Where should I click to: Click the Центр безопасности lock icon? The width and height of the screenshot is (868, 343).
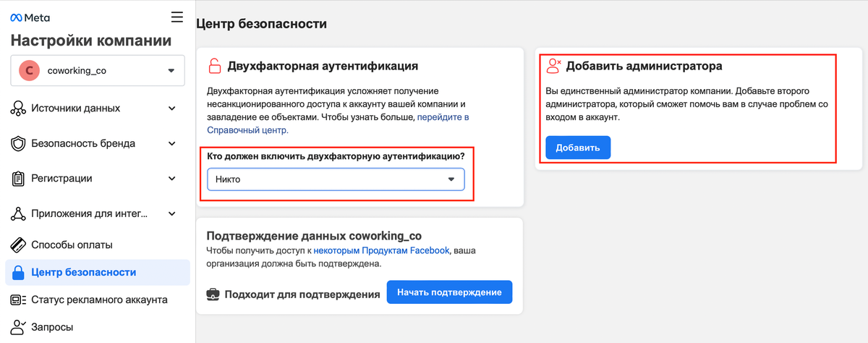tap(18, 272)
